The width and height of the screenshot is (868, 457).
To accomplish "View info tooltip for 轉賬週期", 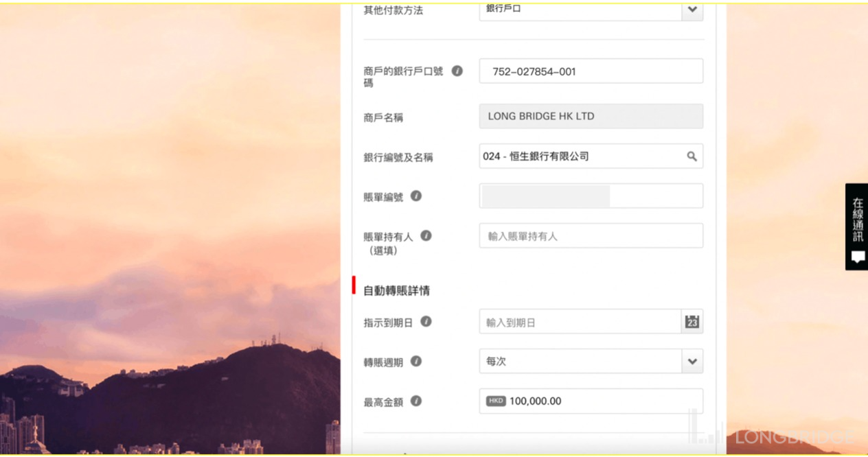I will (x=416, y=362).
